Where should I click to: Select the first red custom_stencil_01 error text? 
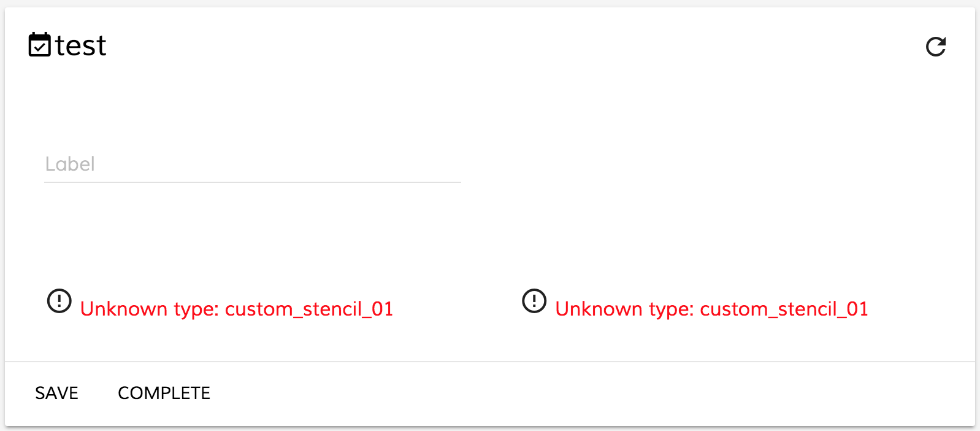coord(237,309)
